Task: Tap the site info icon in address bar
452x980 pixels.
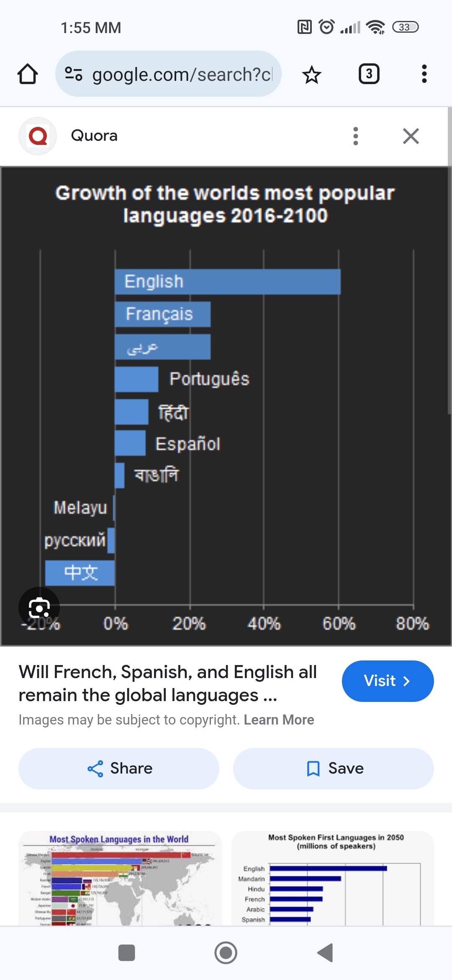Action: 74,74
